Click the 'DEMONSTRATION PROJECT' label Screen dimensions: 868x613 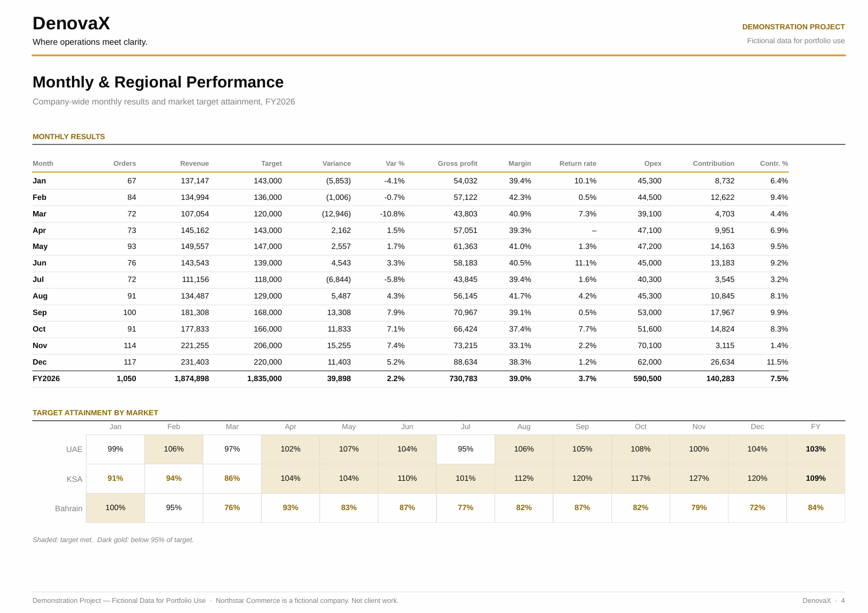(793, 27)
